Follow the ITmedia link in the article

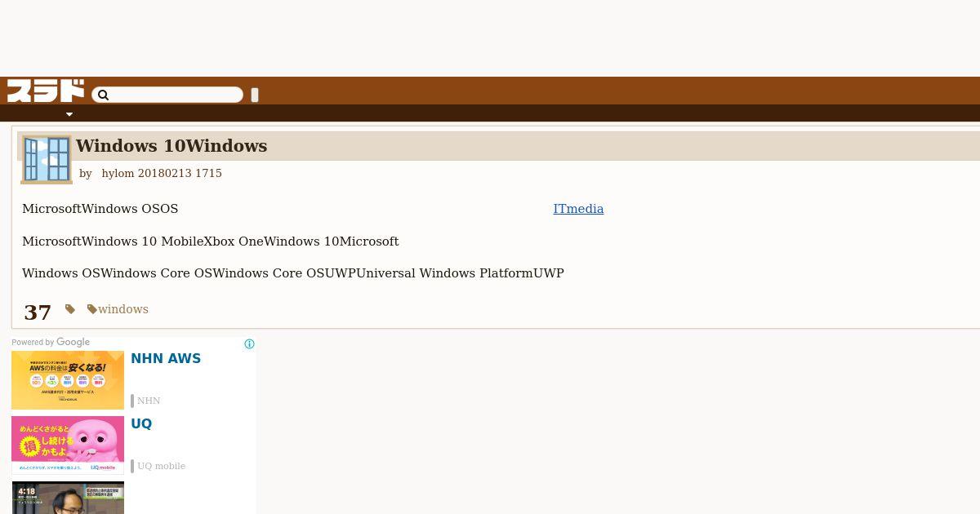[x=578, y=209]
